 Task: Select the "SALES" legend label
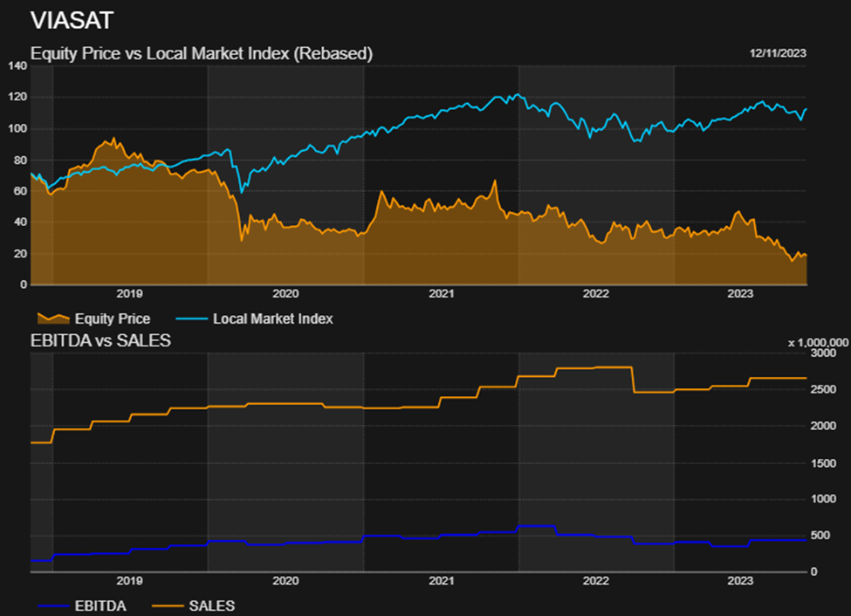click(212, 606)
